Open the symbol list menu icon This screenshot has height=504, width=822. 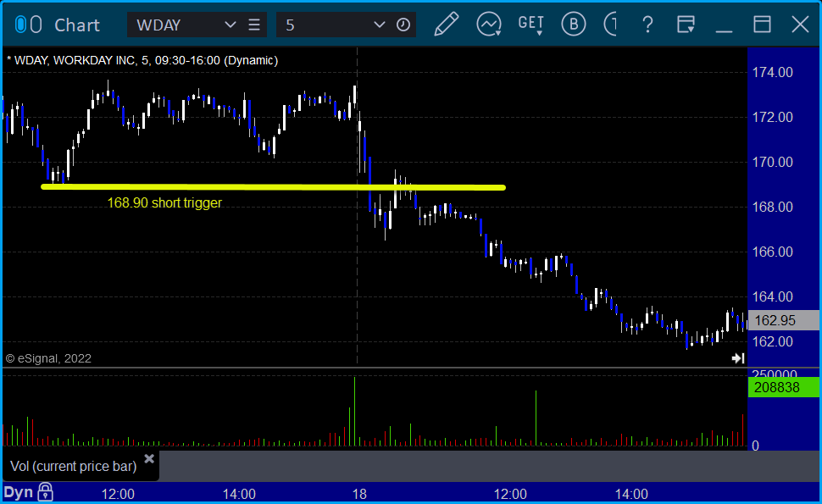(254, 25)
